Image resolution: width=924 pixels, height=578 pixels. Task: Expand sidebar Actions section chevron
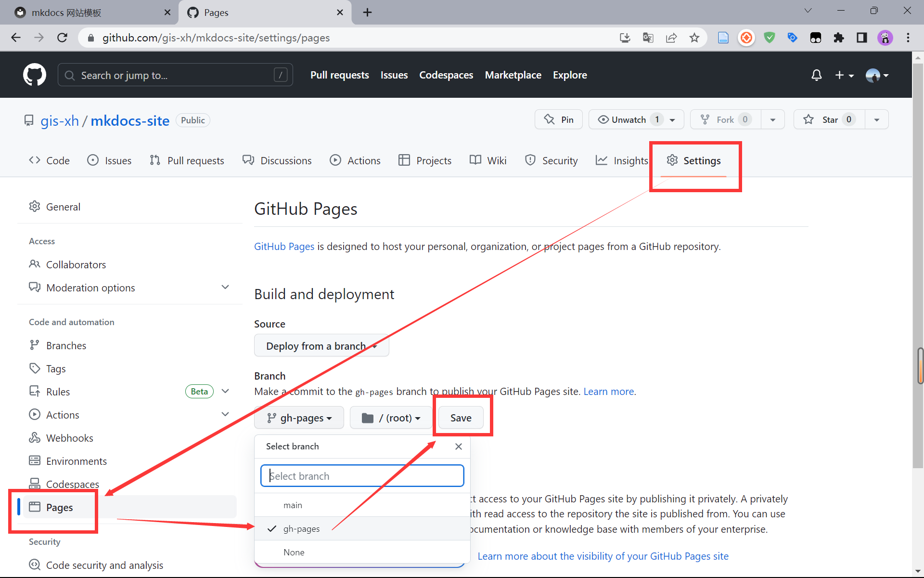point(225,414)
